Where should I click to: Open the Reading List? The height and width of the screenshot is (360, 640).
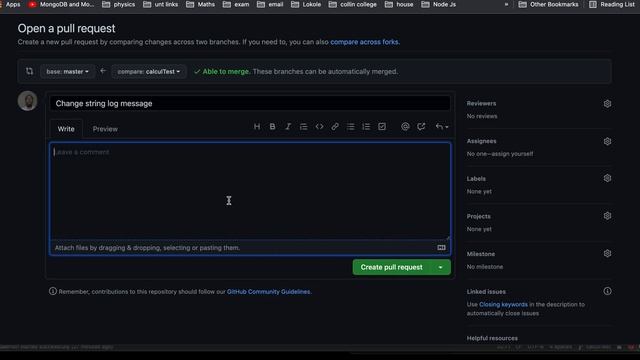611,4
